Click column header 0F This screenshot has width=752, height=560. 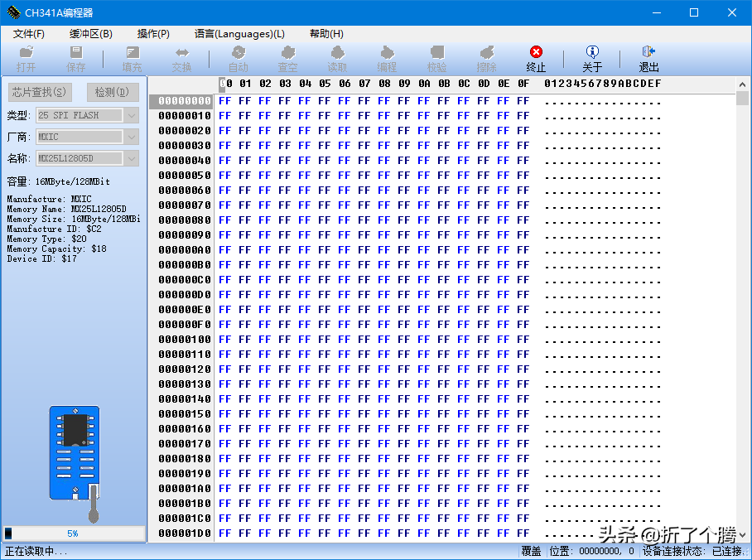(523, 84)
